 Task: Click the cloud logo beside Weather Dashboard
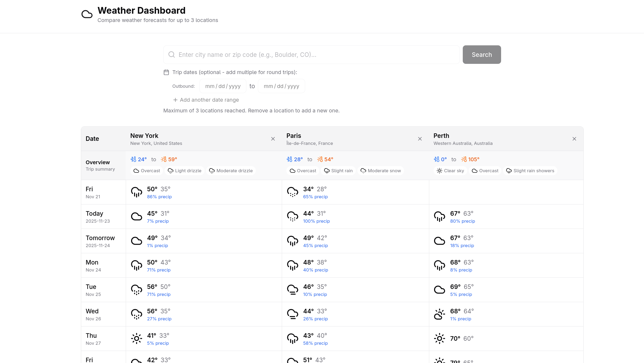point(87,14)
